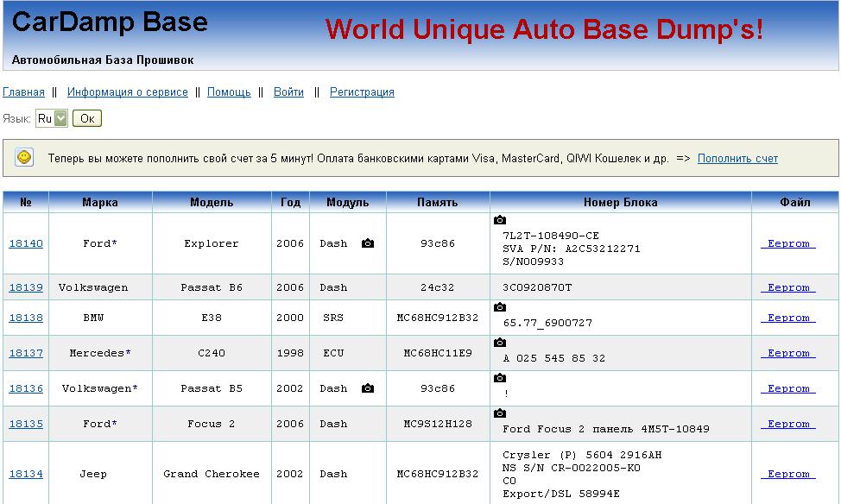This screenshot has height=504, width=841.
Task: Click the Модель column header
Action: click(x=212, y=202)
